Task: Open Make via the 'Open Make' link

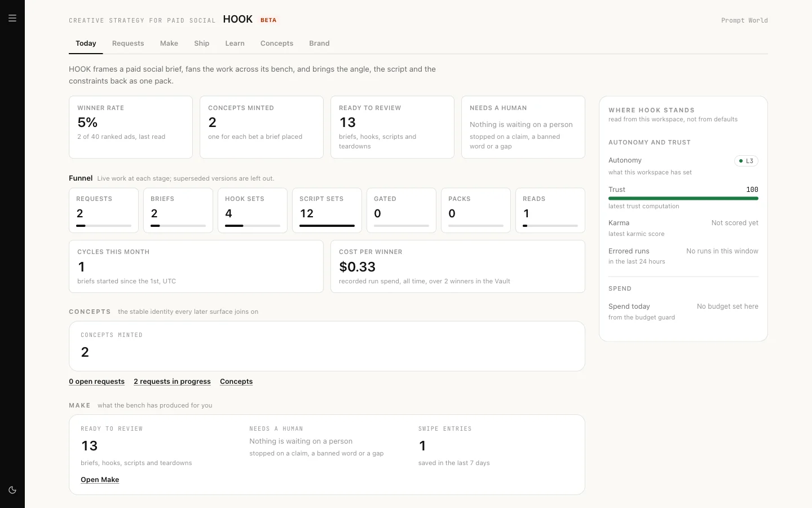Action: point(100,480)
